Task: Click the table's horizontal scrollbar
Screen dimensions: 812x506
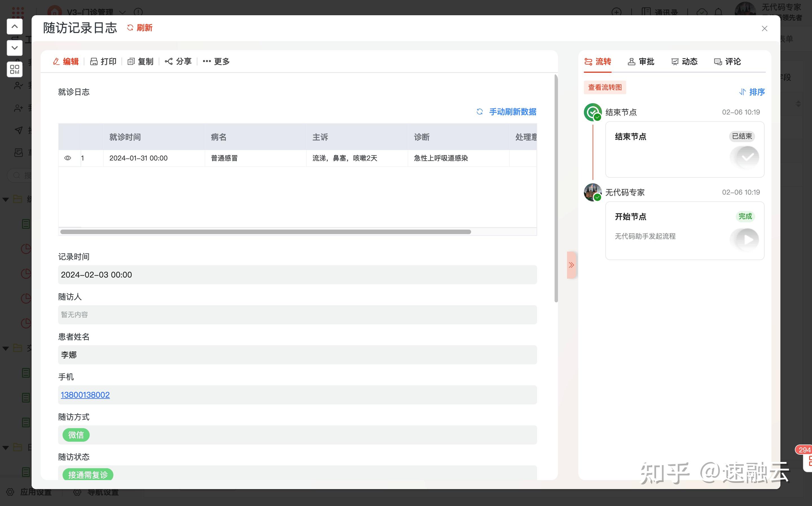Action: click(266, 232)
